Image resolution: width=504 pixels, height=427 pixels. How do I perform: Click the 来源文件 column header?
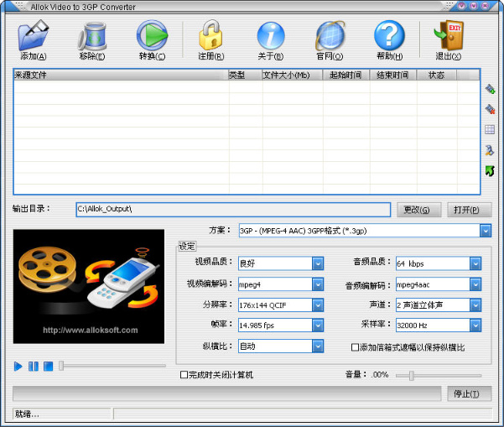tap(121, 75)
